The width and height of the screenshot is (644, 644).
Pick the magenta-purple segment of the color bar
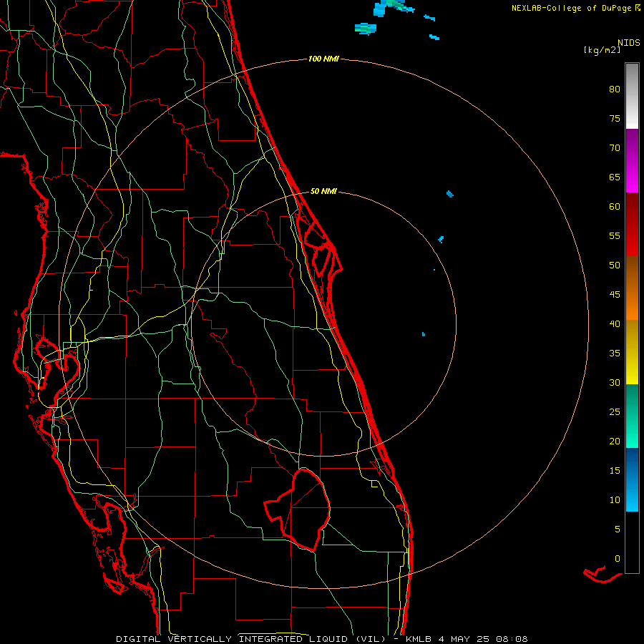(x=632, y=161)
